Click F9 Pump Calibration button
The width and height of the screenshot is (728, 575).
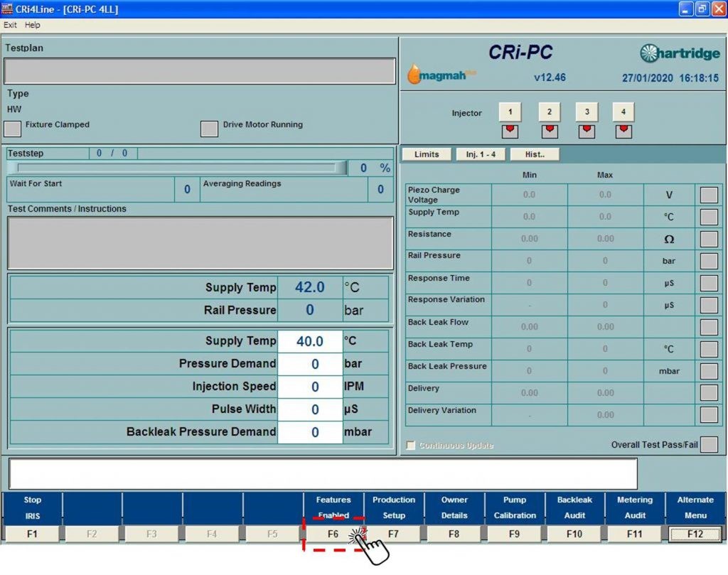514,534
